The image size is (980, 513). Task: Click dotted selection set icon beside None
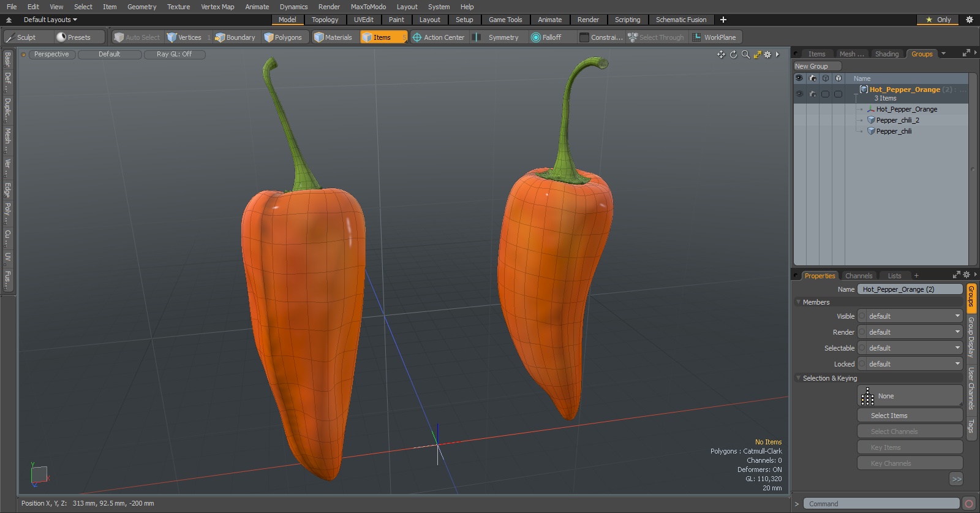867,397
